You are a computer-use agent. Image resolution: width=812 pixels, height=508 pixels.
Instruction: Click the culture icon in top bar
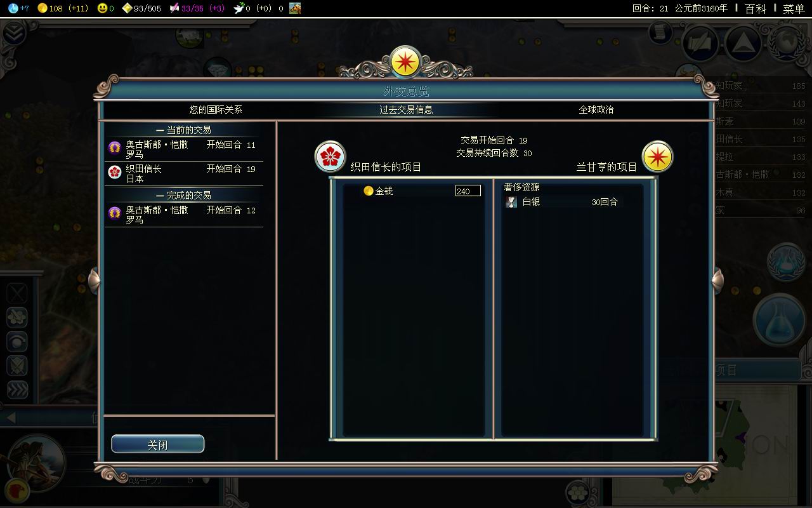tap(174, 8)
